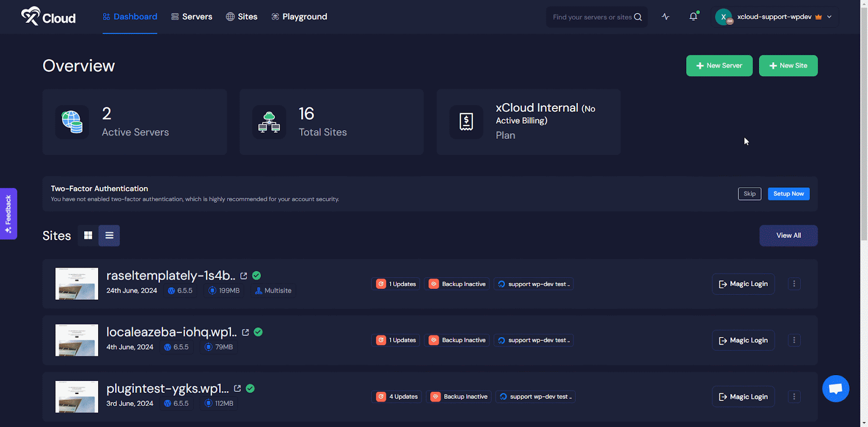Magic Login to localeazeba-iohq
868x427 pixels.
click(743, 340)
